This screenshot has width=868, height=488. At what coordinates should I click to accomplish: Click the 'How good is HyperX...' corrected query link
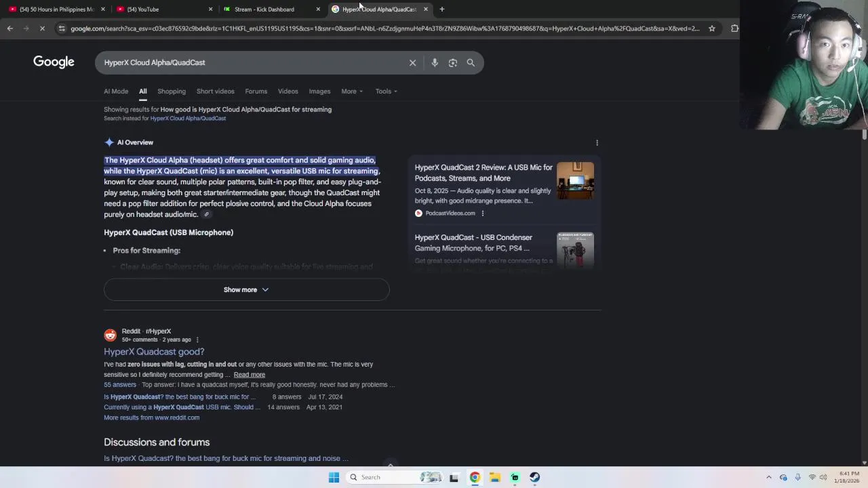[245, 109]
